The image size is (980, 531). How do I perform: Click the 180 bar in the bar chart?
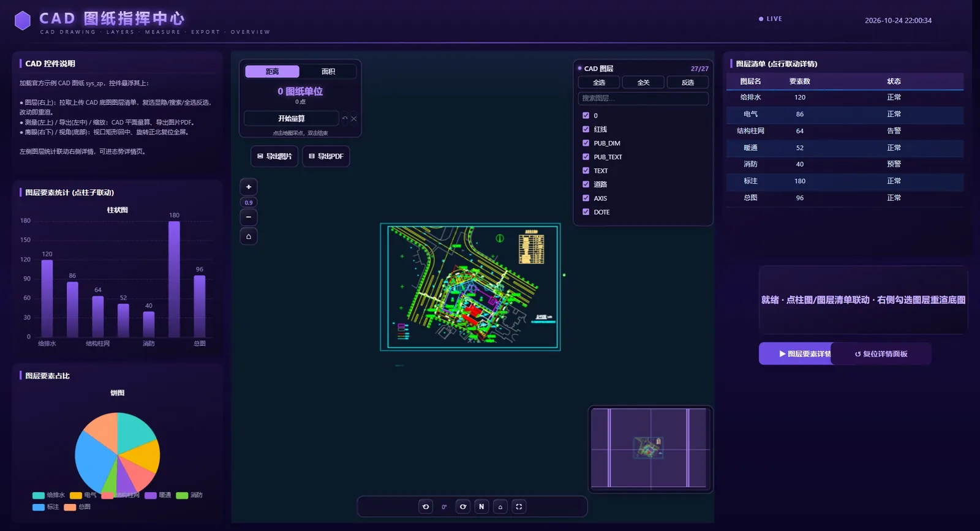coord(174,279)
